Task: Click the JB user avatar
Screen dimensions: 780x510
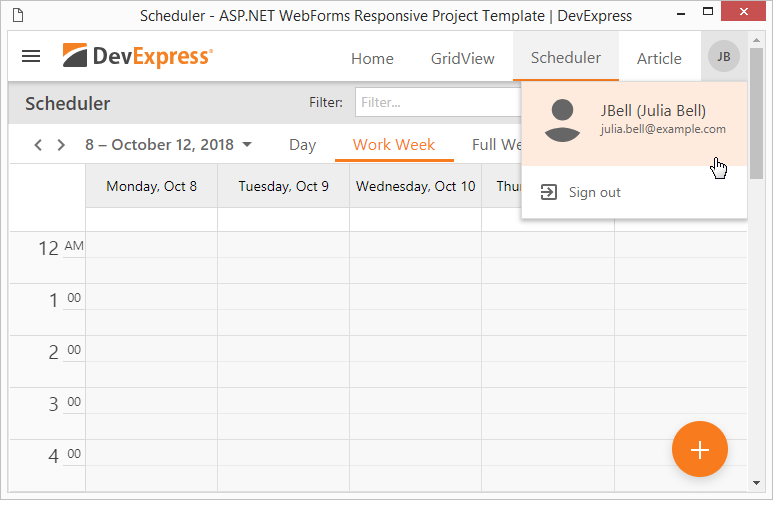Action: coord(723,57)
